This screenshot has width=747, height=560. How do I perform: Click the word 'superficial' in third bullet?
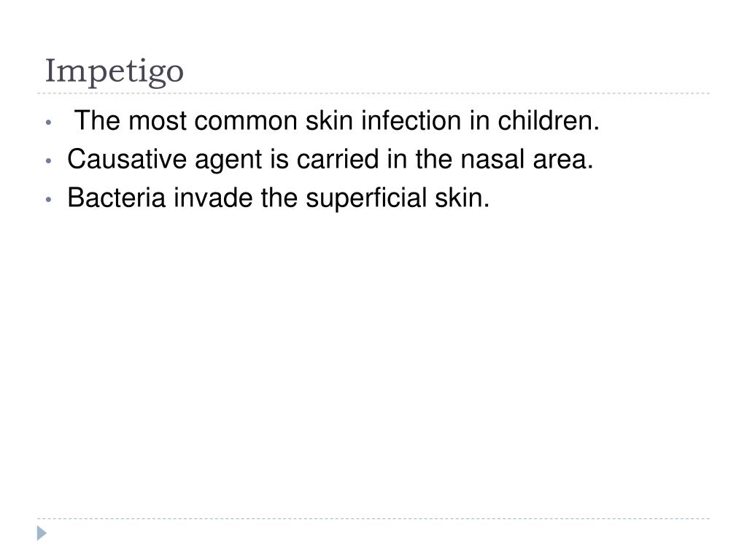click(x=366, y=199)
